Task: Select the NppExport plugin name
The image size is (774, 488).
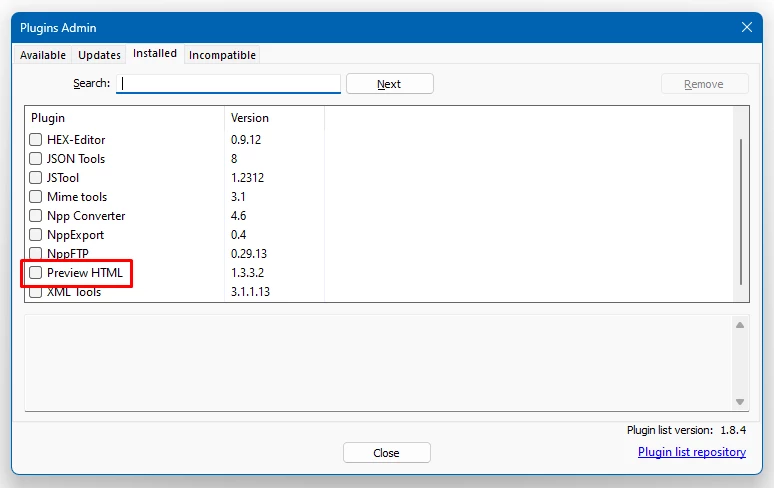Action: [x=76, y=235]
